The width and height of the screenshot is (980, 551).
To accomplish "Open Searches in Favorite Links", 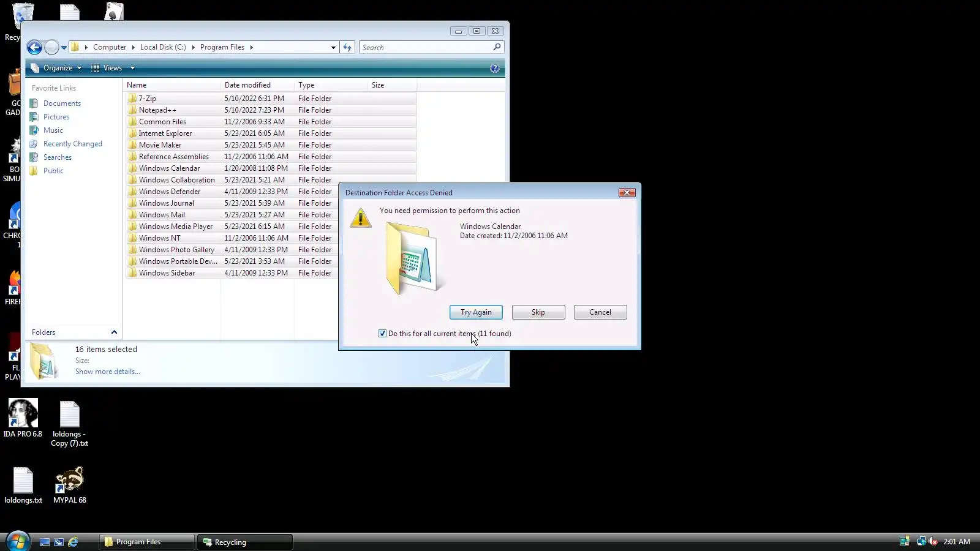I will point(58,157).
